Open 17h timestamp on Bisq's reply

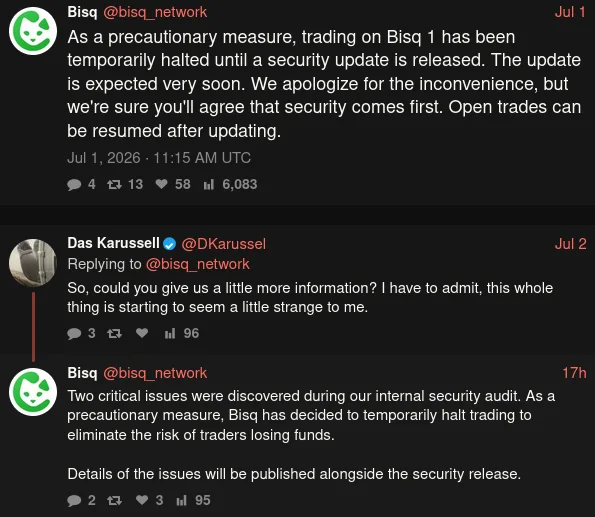point(574,373)
